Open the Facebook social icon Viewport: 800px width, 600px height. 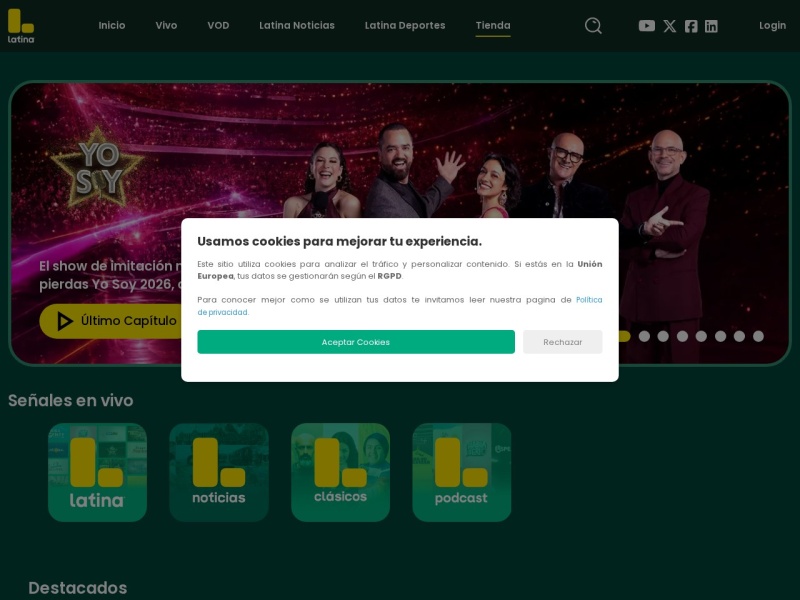691,26
